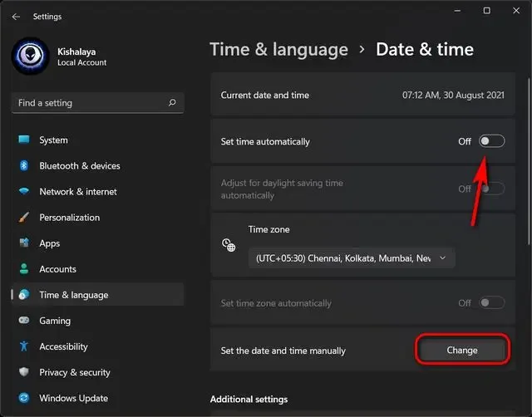Go to Time & language breadcrumb
This screenshot has height=417, width=532.
coord(279,50)
